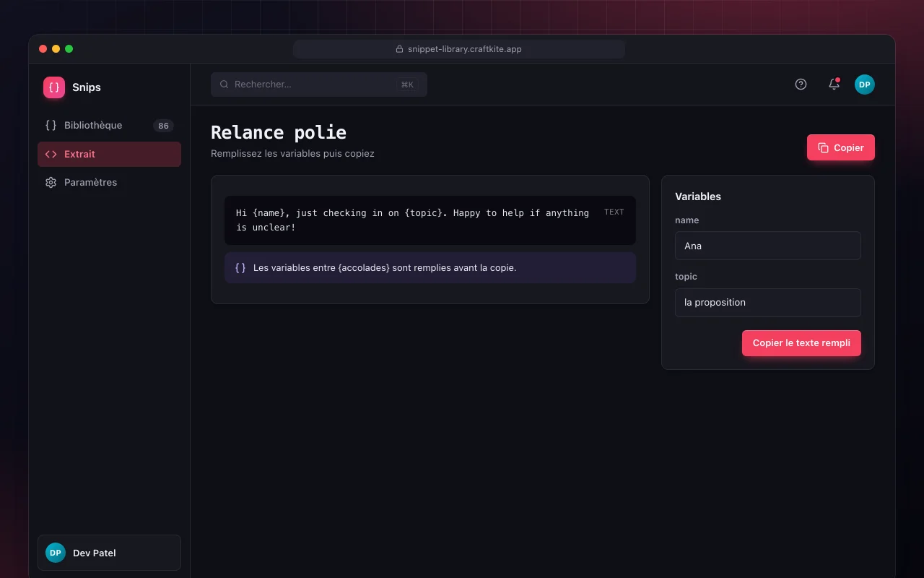Screen dimensions: 924x578
Task: Click the search magnifier icon
Action: point(225,85)
